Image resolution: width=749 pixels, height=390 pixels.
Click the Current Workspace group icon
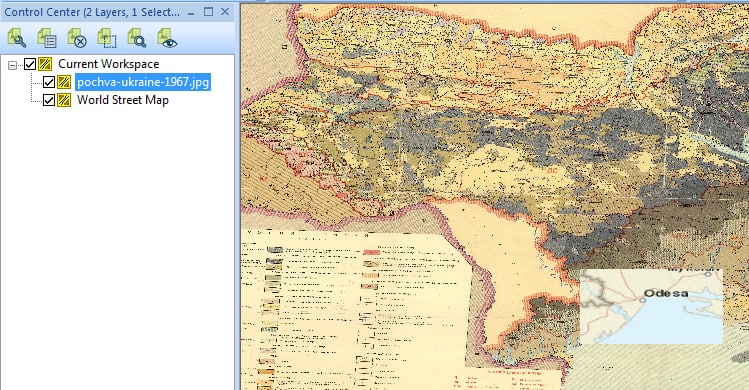pyautogui.click(x=45, y=64)
